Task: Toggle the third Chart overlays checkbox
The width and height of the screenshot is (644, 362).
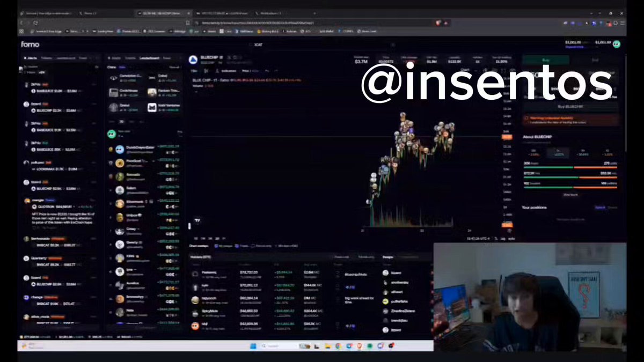Action: coord(253,246)
